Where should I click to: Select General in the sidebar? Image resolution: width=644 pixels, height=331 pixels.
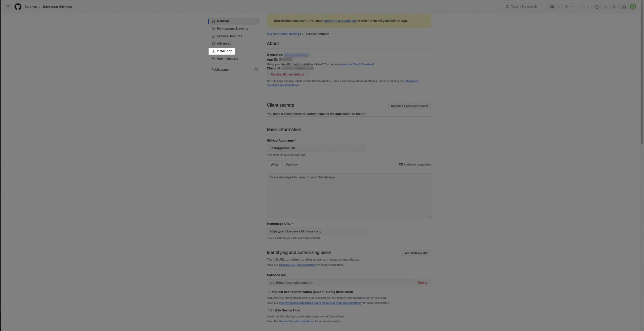tap(234, 21)
